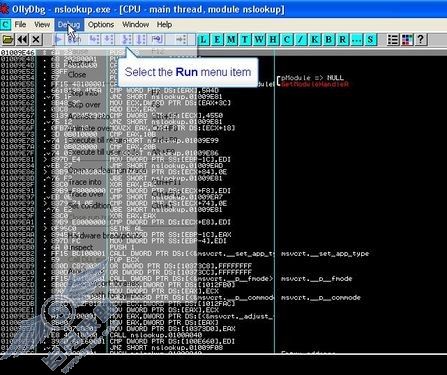Choose Hardware breakpoints menu item
This screenshot has width=447, height=375.
pyautogui.click(x=125, y=236)
